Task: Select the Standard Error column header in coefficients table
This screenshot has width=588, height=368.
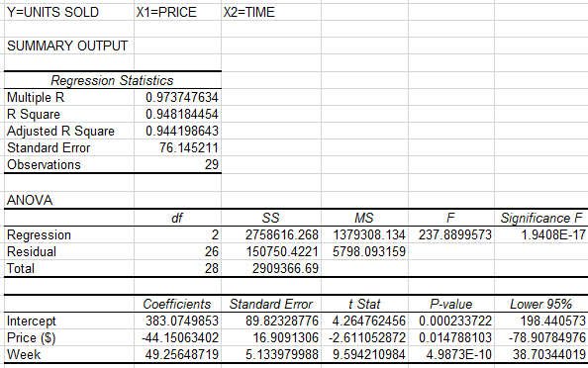Action: point(271,304)
